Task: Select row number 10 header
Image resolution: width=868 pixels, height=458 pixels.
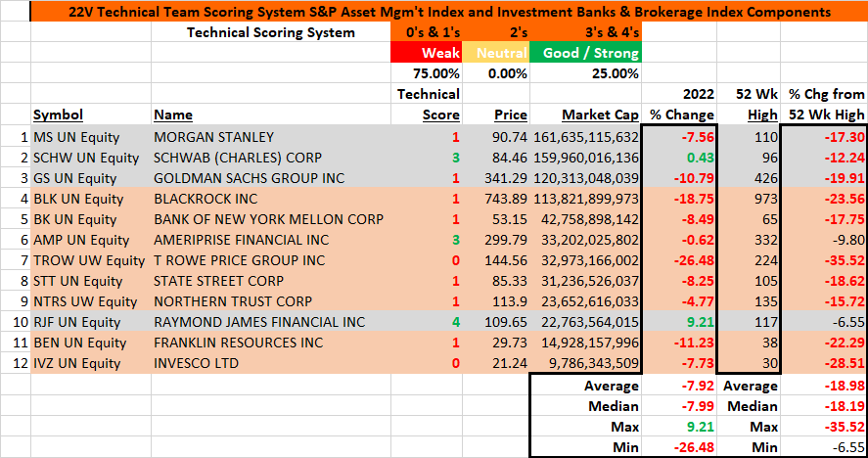Action: click(16, 322)
